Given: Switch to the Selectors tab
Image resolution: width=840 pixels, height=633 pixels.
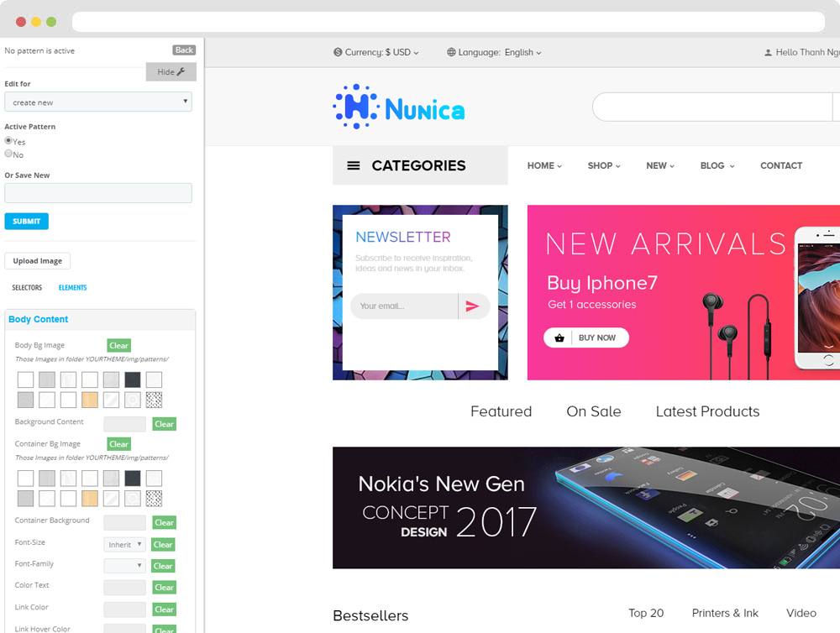Looking at the screenshot, I should coord(27,288).
